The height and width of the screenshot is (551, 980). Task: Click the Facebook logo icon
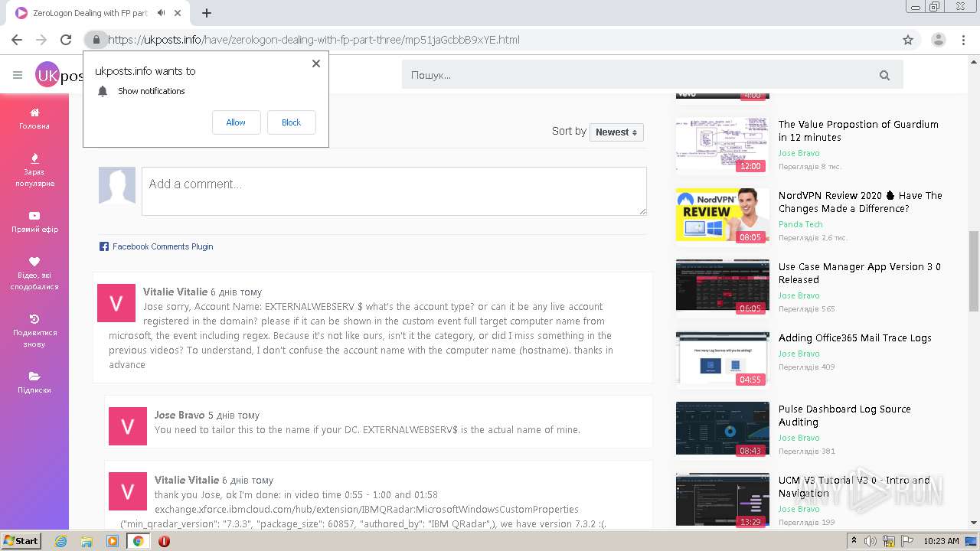[x=104, y=246]
